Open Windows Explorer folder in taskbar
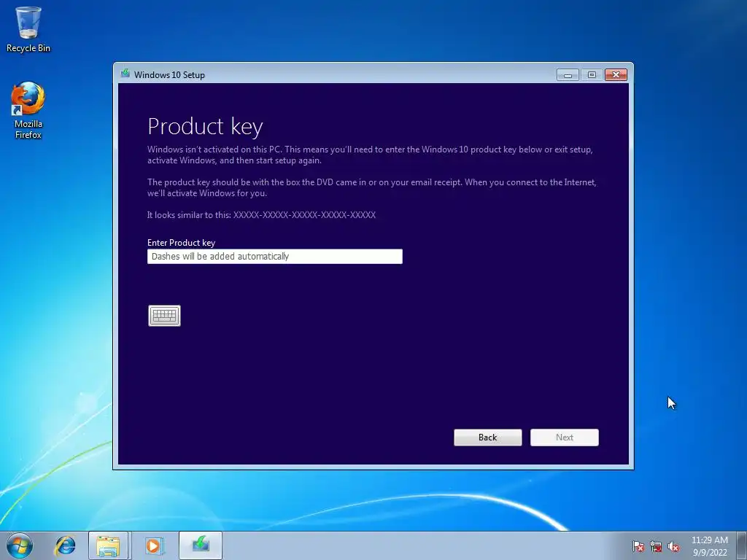The width and height of the screenshot is (747, 560). click(x=108, y=545)
